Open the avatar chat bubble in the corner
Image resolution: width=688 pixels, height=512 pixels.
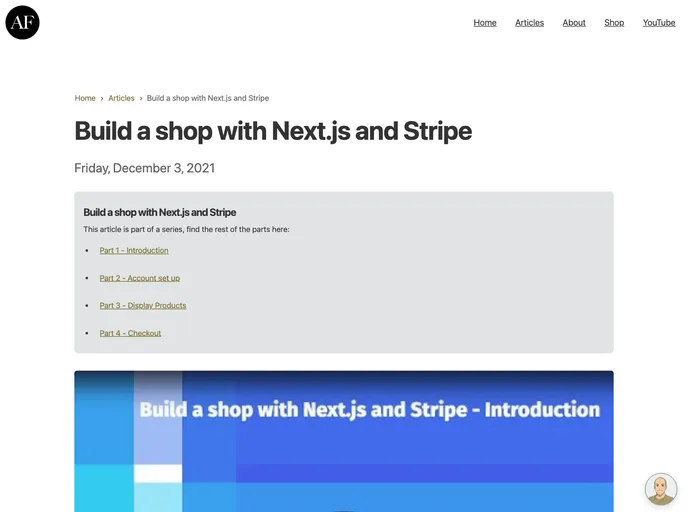(x=660, y=489)
